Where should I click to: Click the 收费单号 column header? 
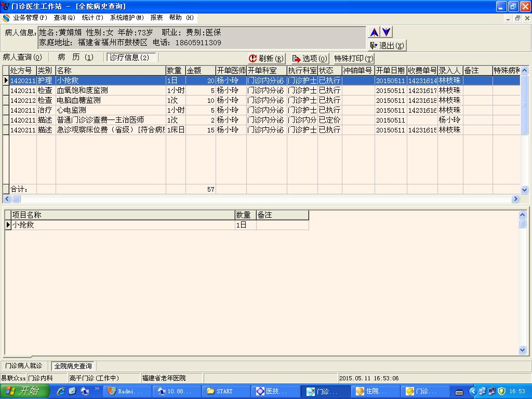(x=422, y=71)
